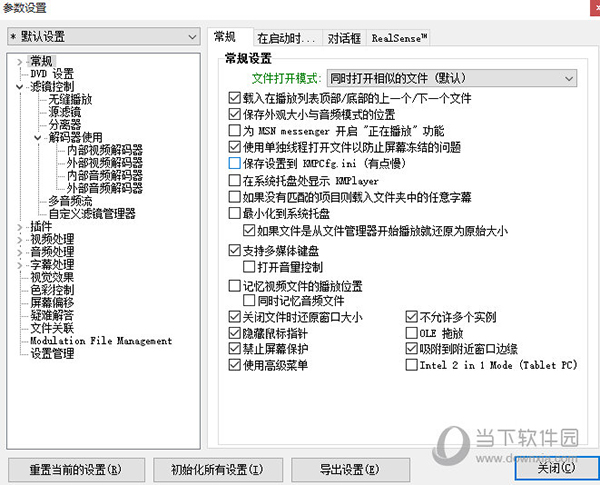Uncheck 保存外观大小与音频模式的位置

(234, 114)
